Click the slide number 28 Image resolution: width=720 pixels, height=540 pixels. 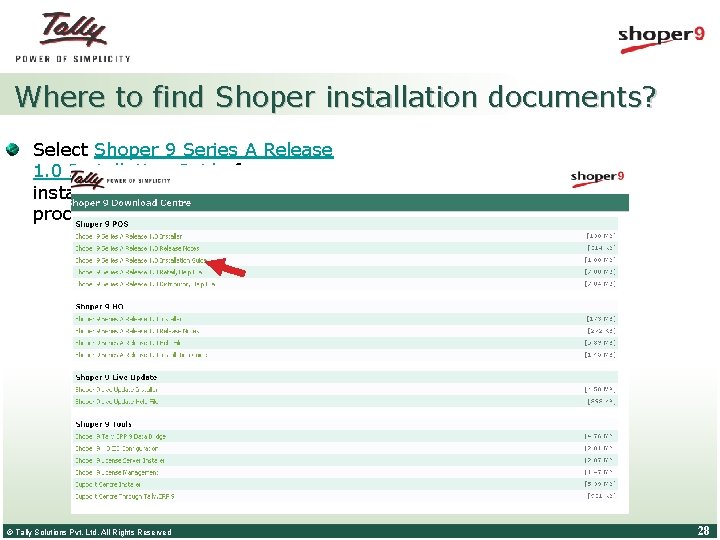click(703, 531)
